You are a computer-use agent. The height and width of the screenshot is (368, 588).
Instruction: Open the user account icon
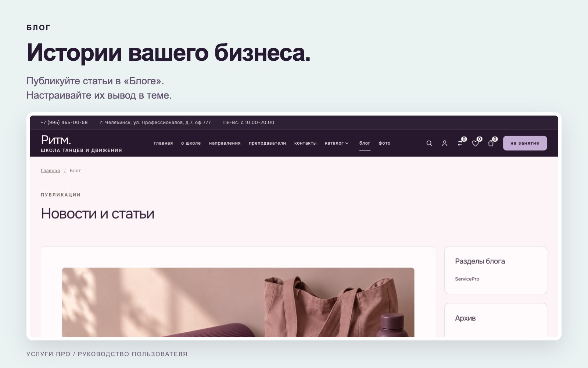tap(444, 143)
